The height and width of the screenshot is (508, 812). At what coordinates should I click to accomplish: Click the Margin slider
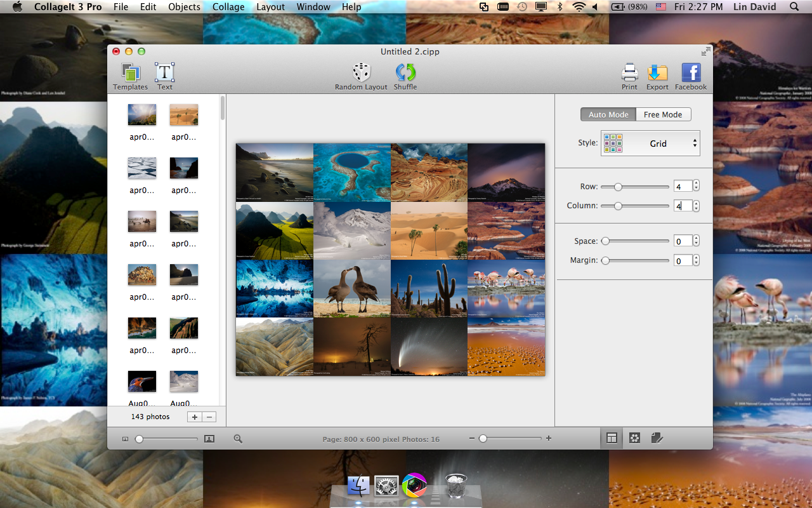pyautogui.click(x=635, y=261)
